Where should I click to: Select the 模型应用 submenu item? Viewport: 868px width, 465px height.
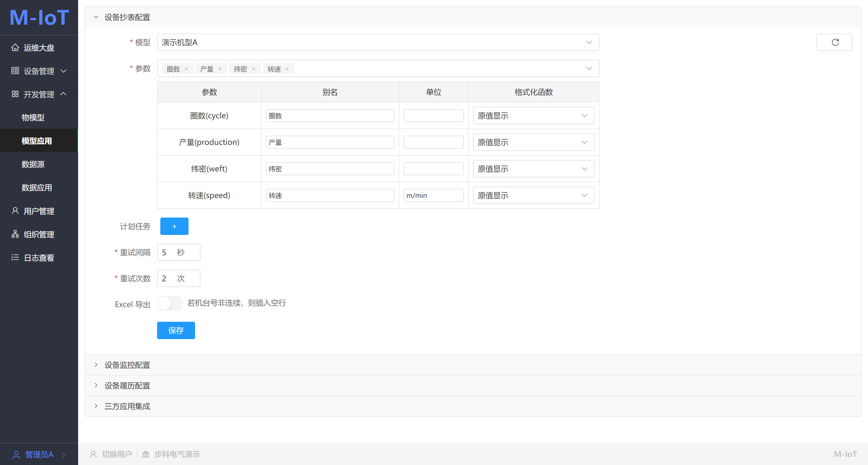click(x=39, y=141)
